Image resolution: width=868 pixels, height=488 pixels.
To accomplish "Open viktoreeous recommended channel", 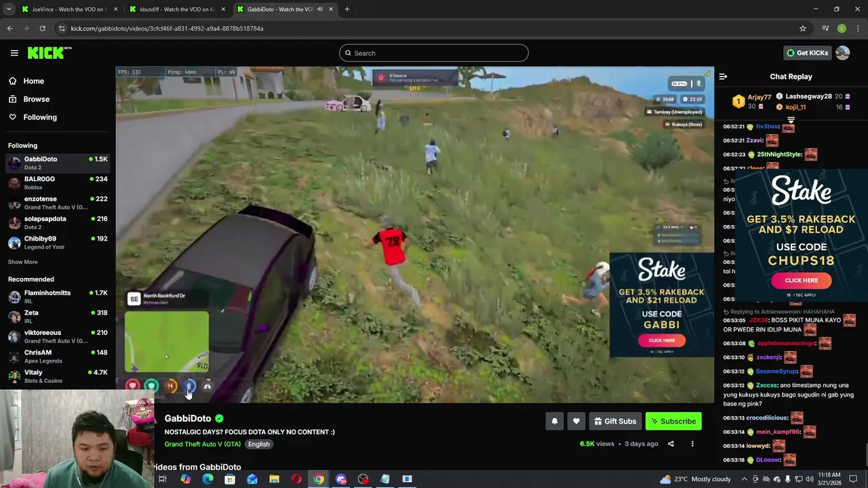I will tap(58, 336).
